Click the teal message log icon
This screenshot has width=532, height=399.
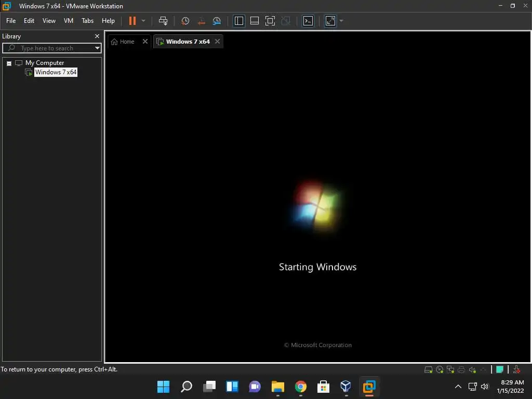coord(499,369)
